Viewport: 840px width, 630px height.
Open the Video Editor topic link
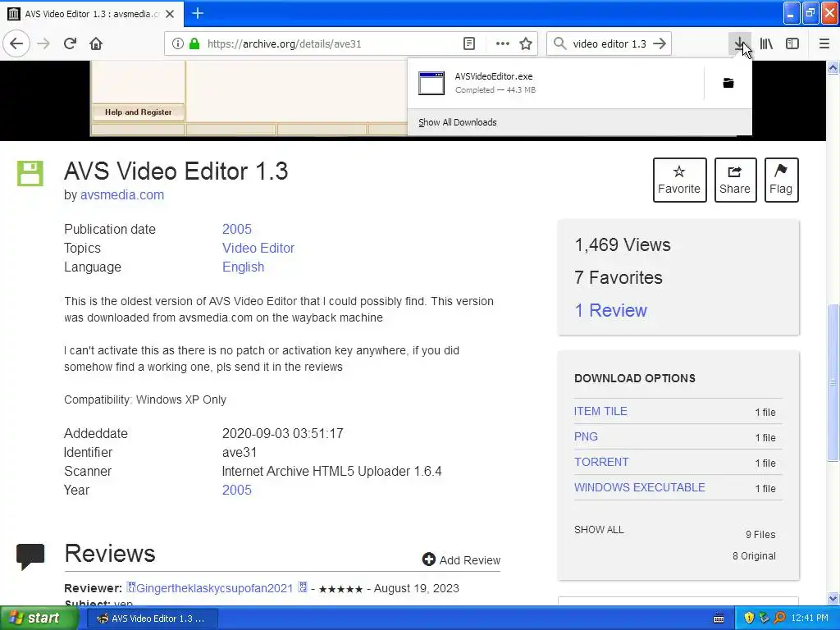258,248
